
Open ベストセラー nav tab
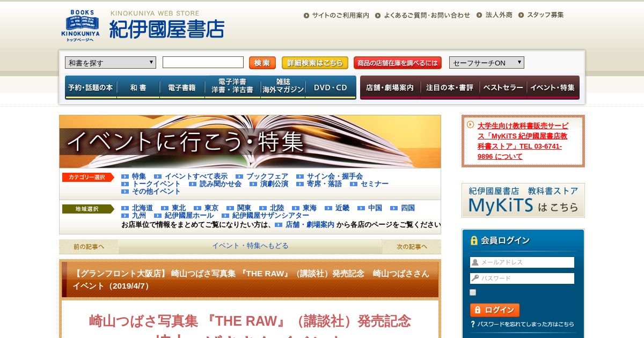(503, 87)
